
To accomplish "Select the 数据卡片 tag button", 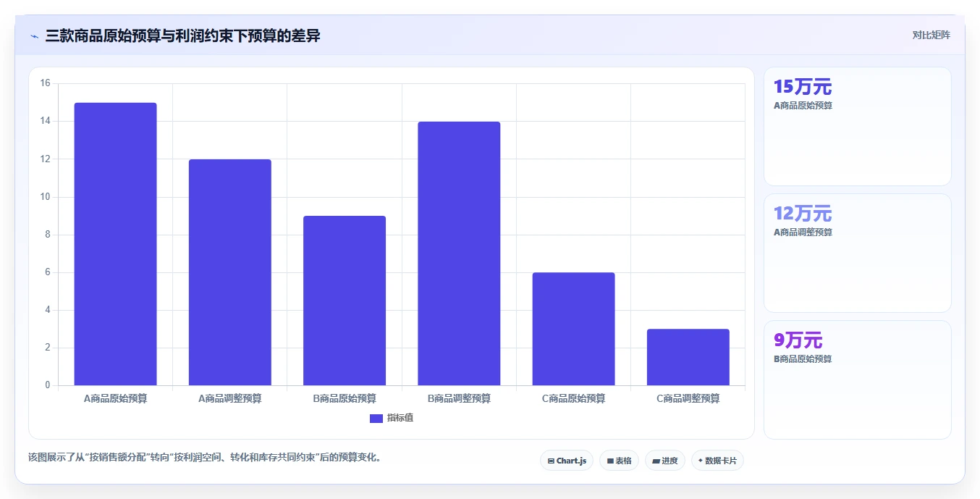I will 717,461.
